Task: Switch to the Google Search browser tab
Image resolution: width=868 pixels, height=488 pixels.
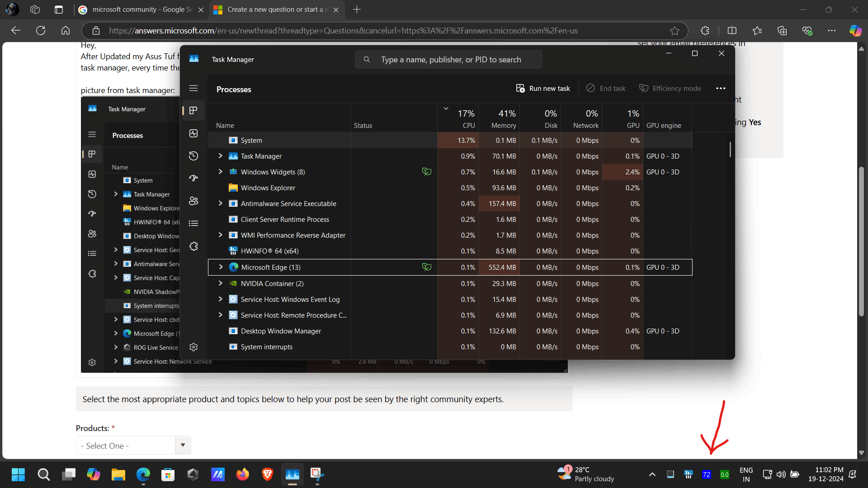Action: (136, 9)
